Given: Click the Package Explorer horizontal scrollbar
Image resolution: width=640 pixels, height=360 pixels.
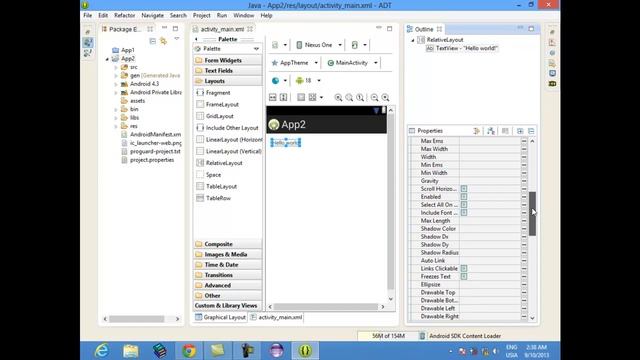Looking at the screenshot, I should pyautogui.click(x=136, y=319).
